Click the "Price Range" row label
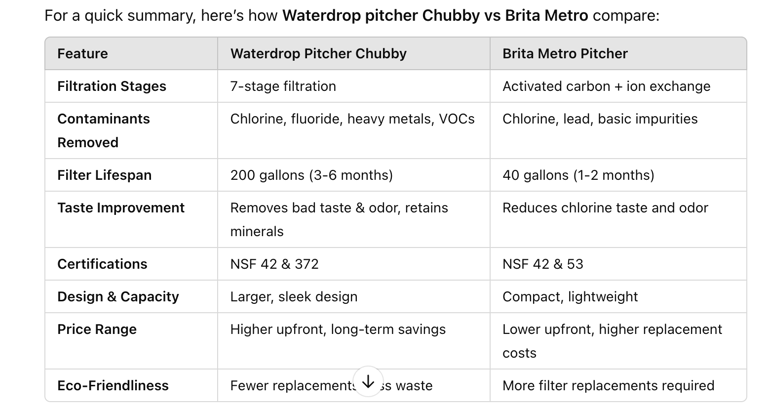The image size is (768, 412). tap(97, 329)
